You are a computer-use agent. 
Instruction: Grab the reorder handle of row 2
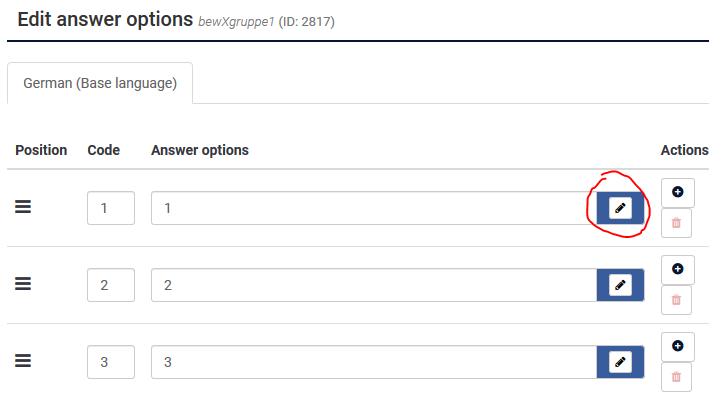[x=23, y=284]
